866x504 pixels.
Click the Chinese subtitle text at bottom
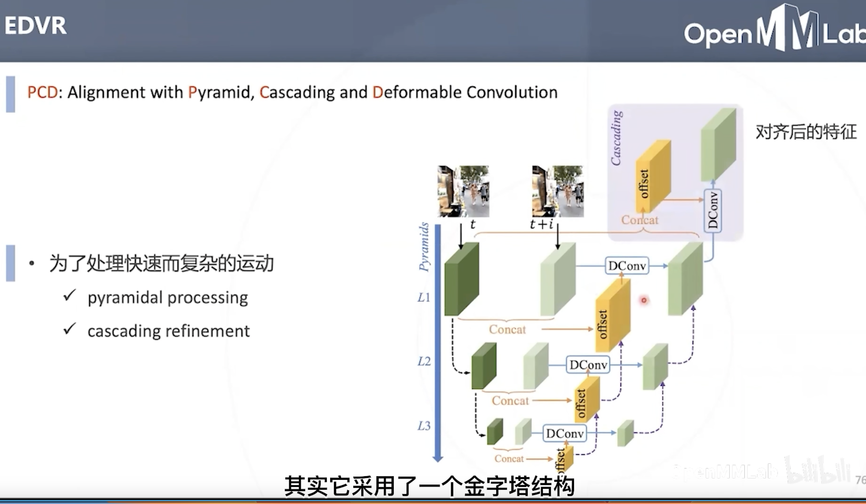[430, 486]
